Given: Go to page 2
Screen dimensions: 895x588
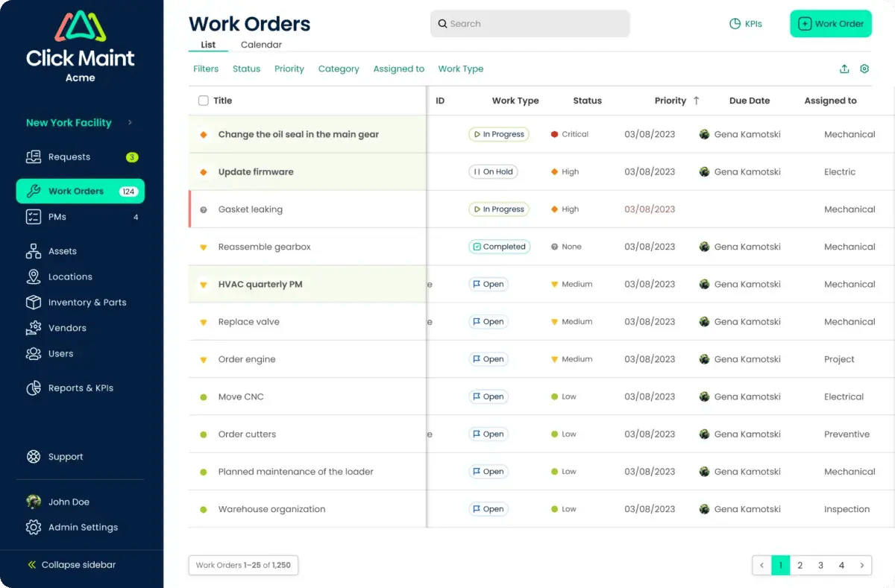Looking at the screenshot, I should coord(800,566).
